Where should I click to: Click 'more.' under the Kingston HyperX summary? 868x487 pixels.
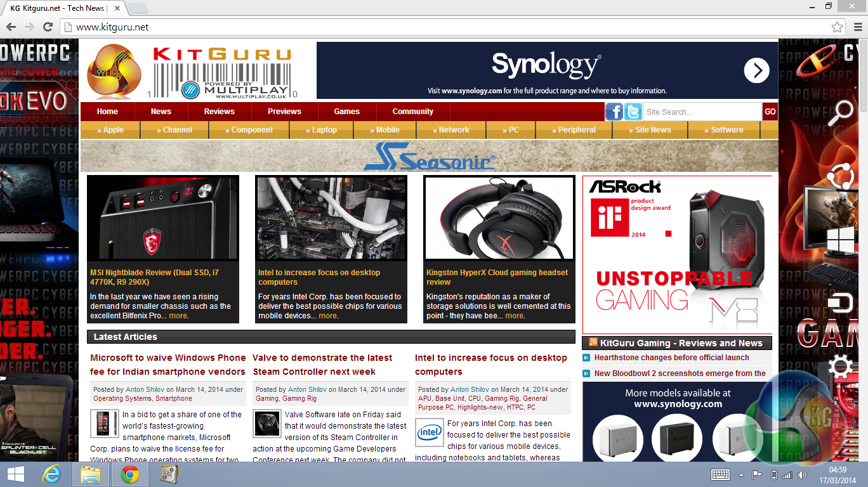515,316
